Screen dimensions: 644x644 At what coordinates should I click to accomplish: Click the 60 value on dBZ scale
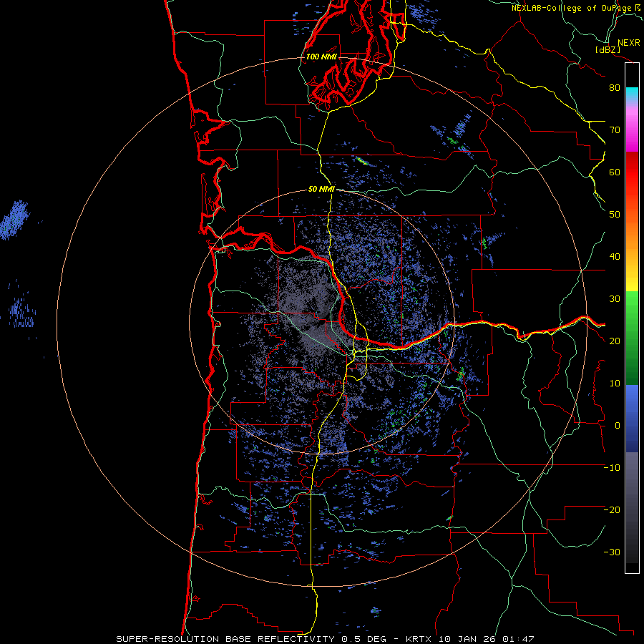click(615, 172)
